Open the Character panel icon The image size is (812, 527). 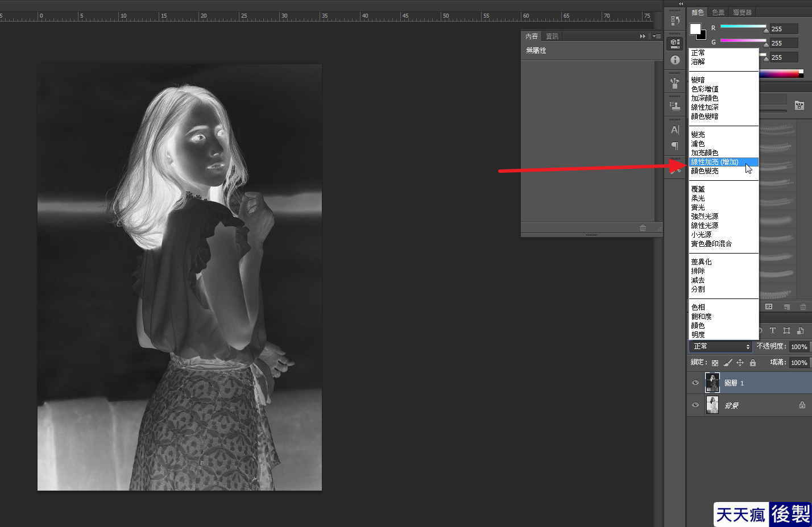[675, 130]
